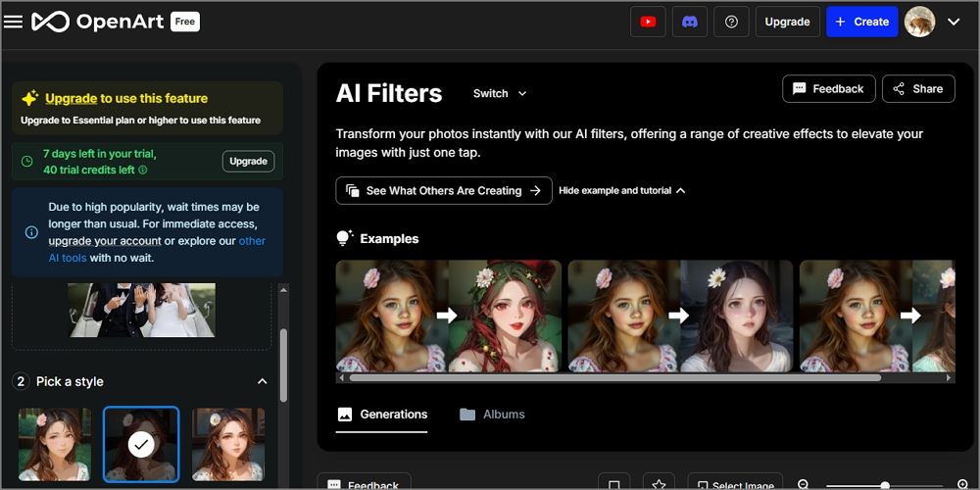Click examples scroll right arrow
This screenshot has width=980, height=490.
(950, 378)
